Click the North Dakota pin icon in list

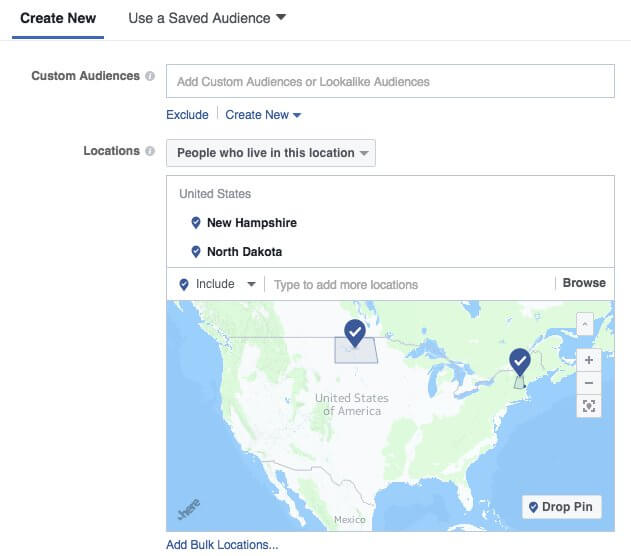coord(196,252)
